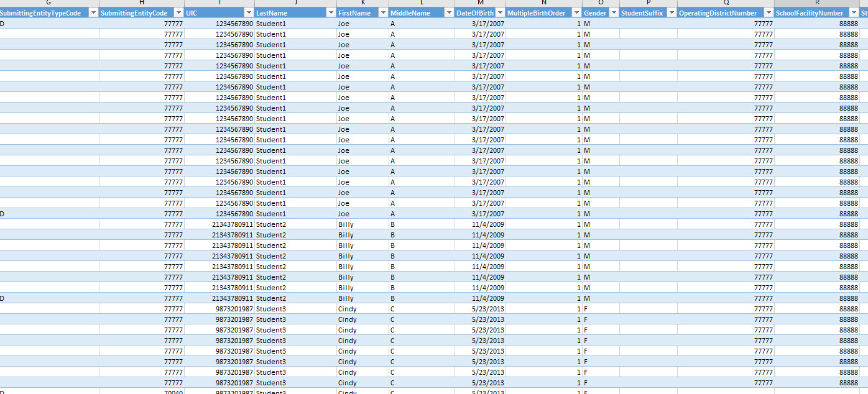Open the FirstName filter dropdown
Screen dimensions: 868x394
tap(383, 13)
